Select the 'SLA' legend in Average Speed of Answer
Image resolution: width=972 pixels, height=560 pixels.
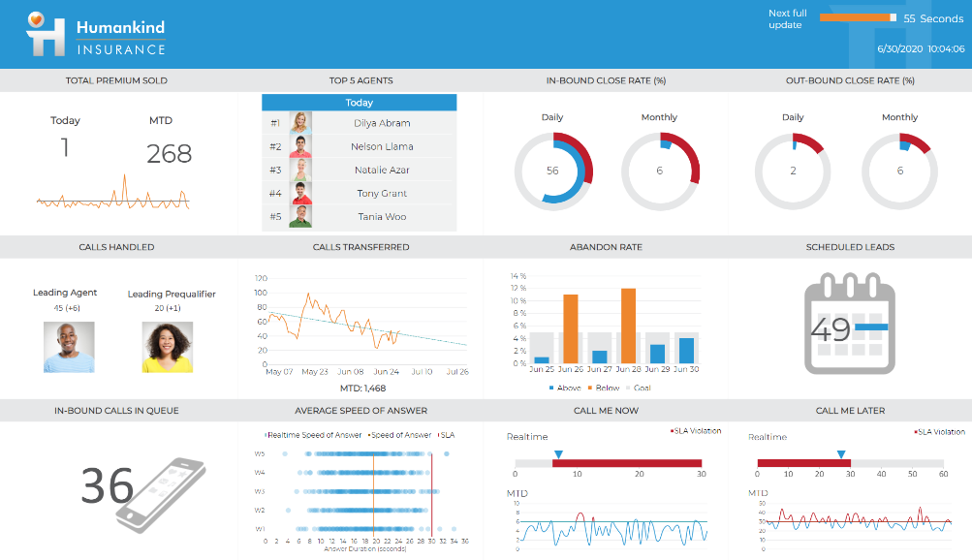[x=447, y=435]
